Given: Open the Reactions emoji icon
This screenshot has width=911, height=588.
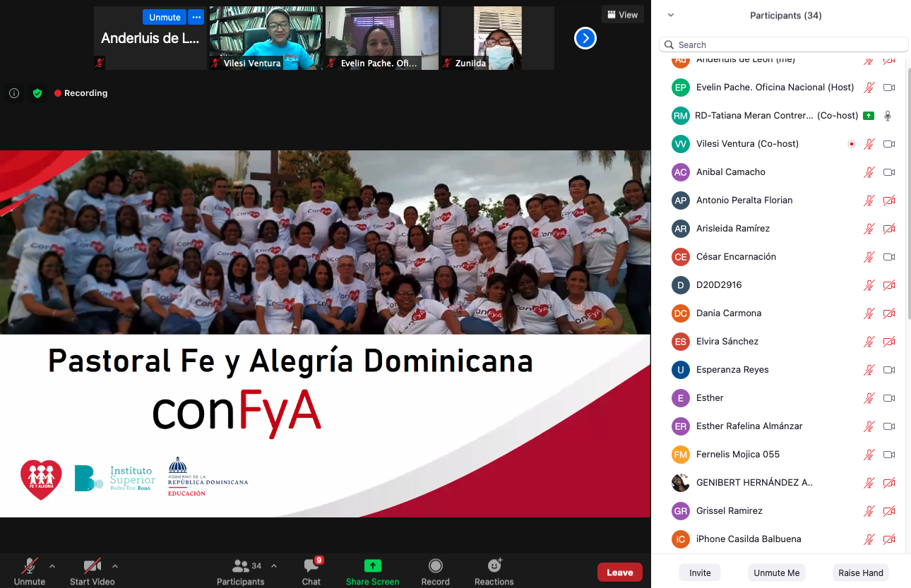Looking at the screenshot, I should [494, 566].
